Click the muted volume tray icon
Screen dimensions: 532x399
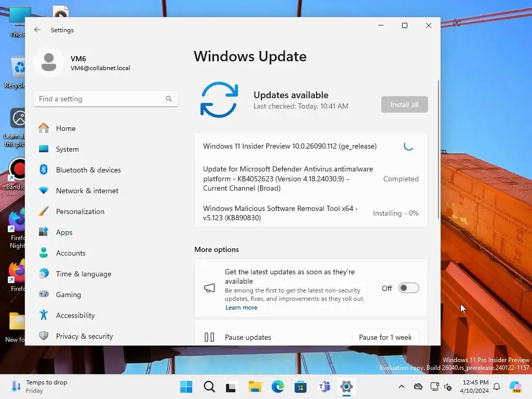pyautogui.click(x=448, y=387)
